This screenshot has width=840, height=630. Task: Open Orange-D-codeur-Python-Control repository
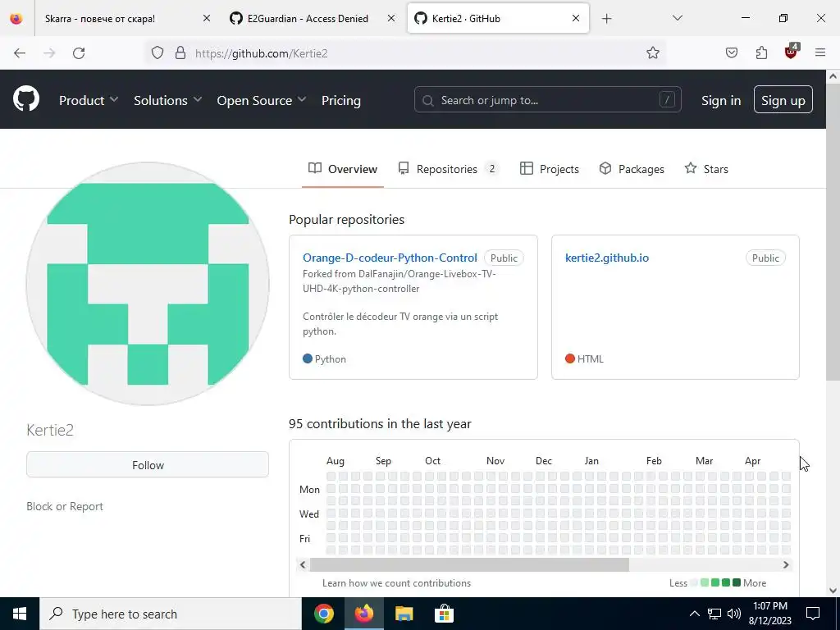click(390, 258)
